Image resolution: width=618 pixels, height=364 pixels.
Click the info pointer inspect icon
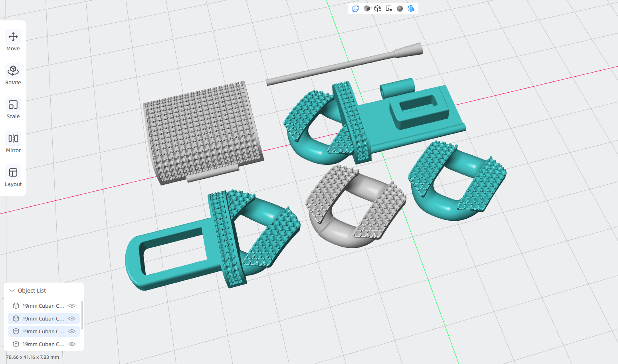[389, 8]
